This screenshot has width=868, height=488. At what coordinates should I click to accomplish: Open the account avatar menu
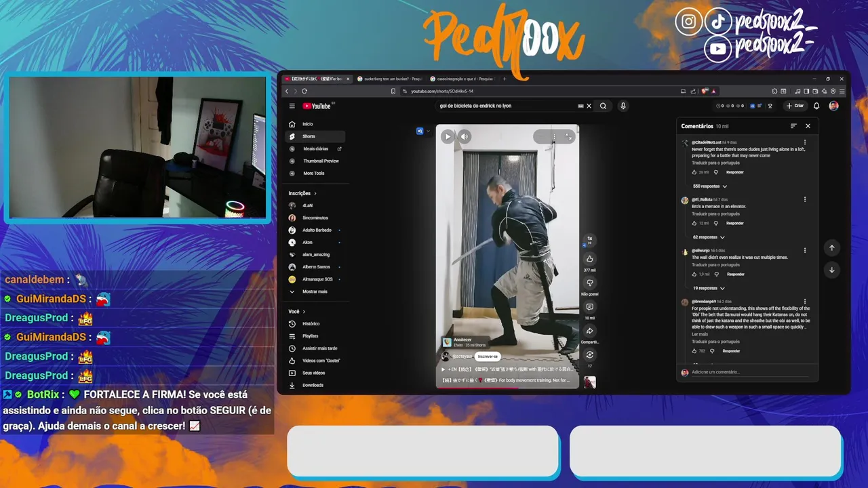[833, 106]
